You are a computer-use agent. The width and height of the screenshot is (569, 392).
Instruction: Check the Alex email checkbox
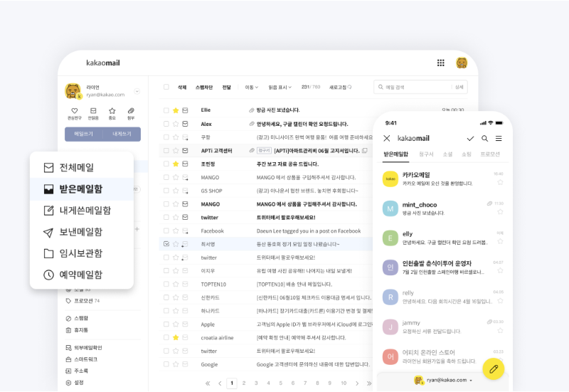coord(166,124)
